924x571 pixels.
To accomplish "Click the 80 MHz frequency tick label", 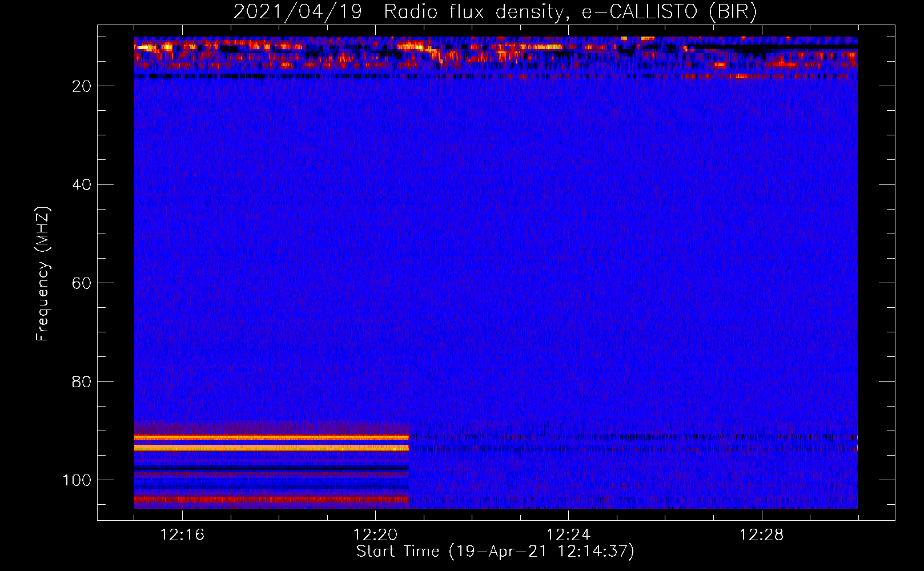I will (82, 381).
